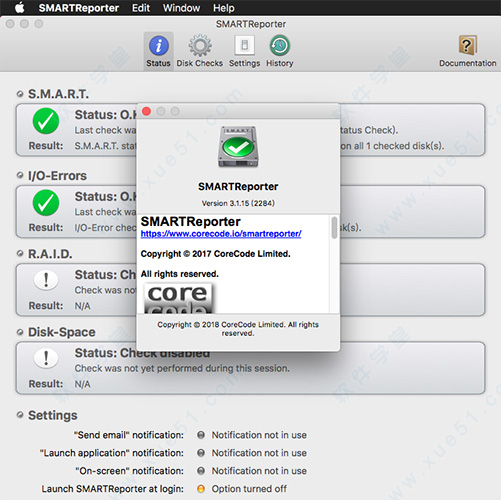
Task: Click "Launch SMARTReporter at login:" label
Action: tap(112, 489)
